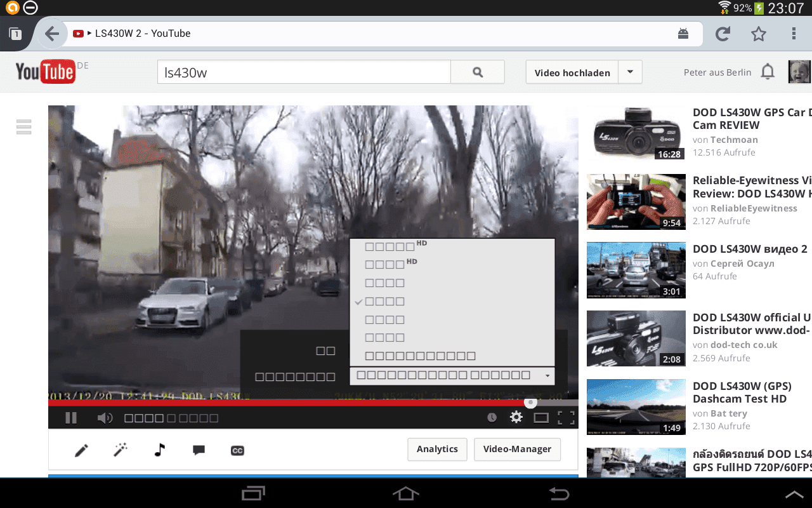Open the annotations speech bubble tool
The image size is (812, 508).
coord(199,450)
